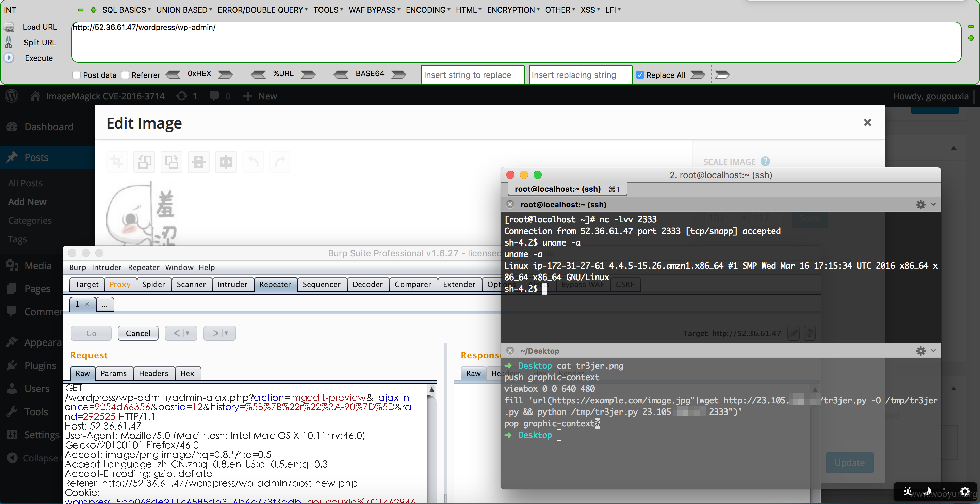
Task: Select the Headers request tab
Action: click(153, 373)
